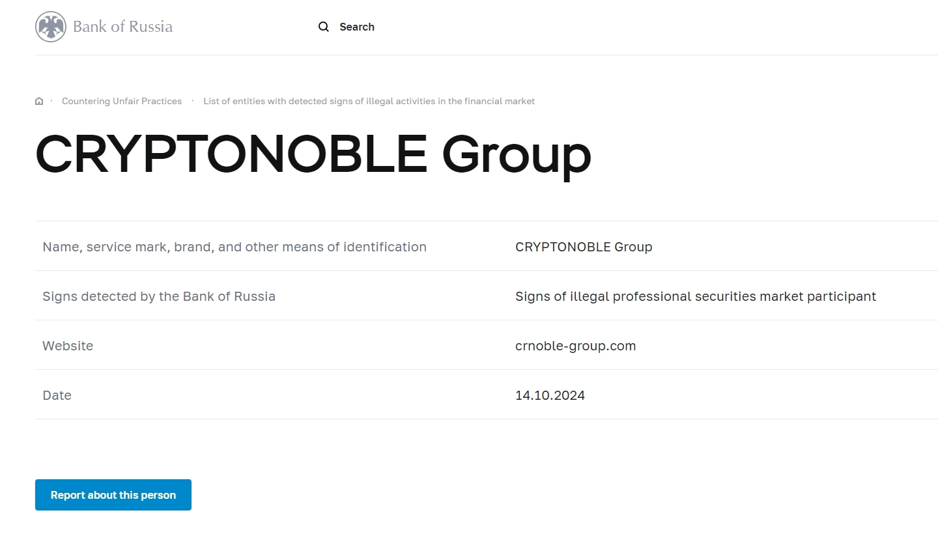Click the Name, service mark, brand label
The height and width of the screenshot is (560, 938).
pos(234,247)
